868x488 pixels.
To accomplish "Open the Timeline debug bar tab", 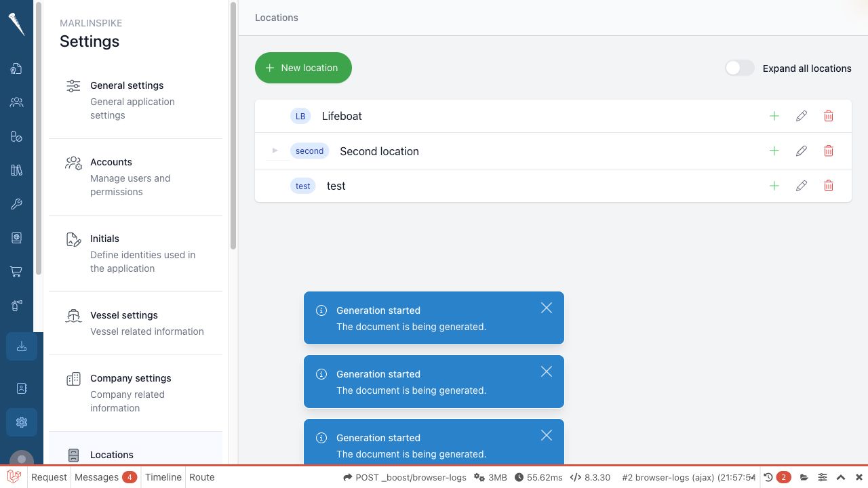I will tap(163, 477).
